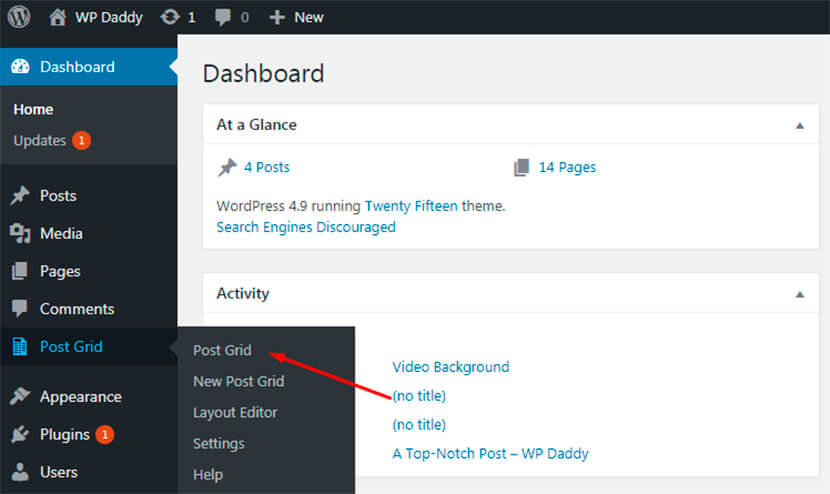Open Layout Editor from the submenu
The width and height of the screenshot is (830, 494).
pos(235,412)
